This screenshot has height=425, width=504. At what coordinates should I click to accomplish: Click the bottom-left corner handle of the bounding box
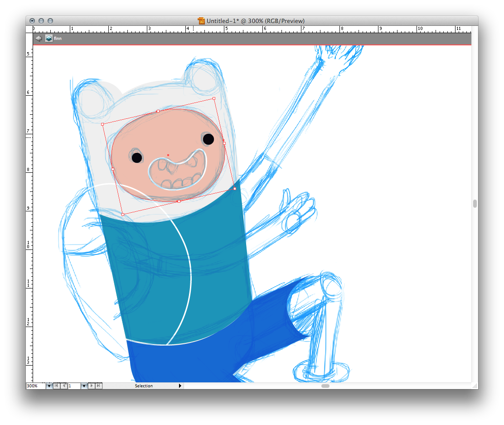(123, 214)
